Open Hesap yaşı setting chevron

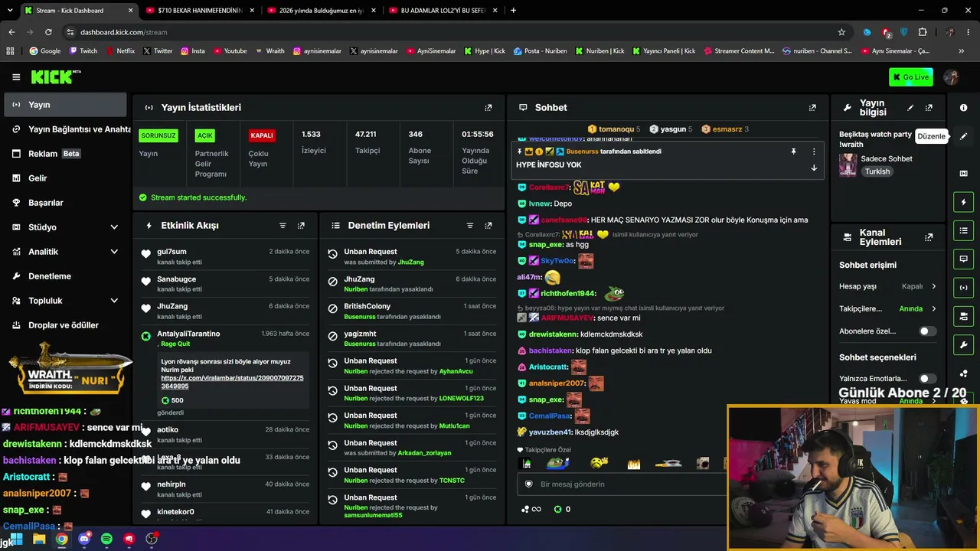point(933,286)
